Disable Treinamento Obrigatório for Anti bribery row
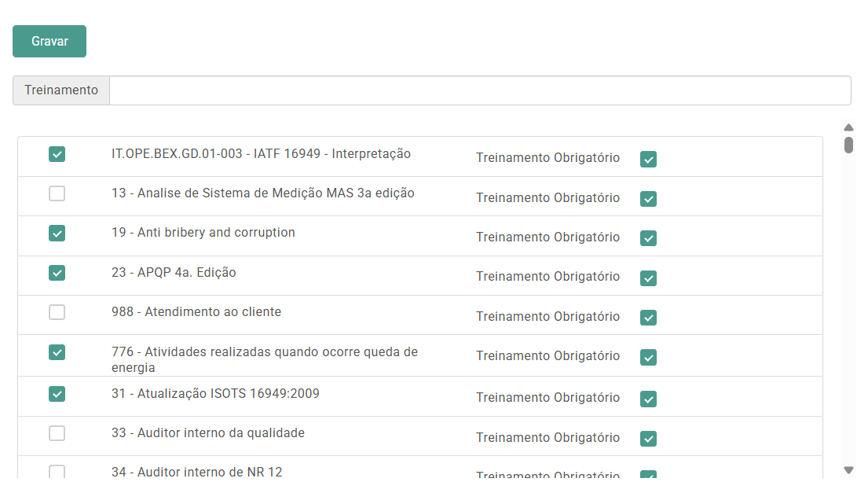 [648, 238]
